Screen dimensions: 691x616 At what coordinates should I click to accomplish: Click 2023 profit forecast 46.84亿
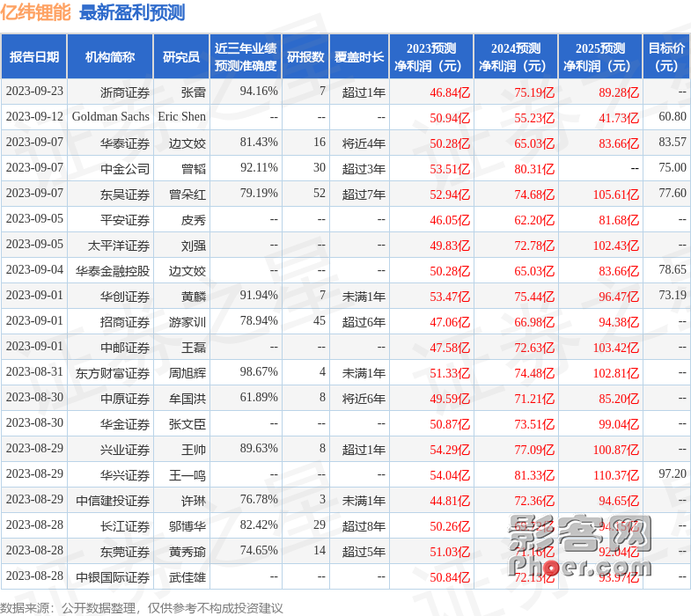pyautogui.click(x=450, y=92)
